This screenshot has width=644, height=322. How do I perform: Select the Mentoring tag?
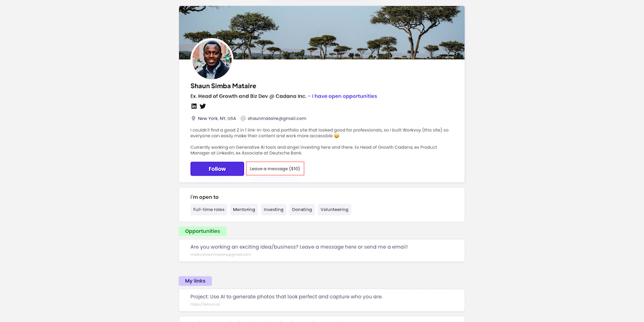(244, 209)
